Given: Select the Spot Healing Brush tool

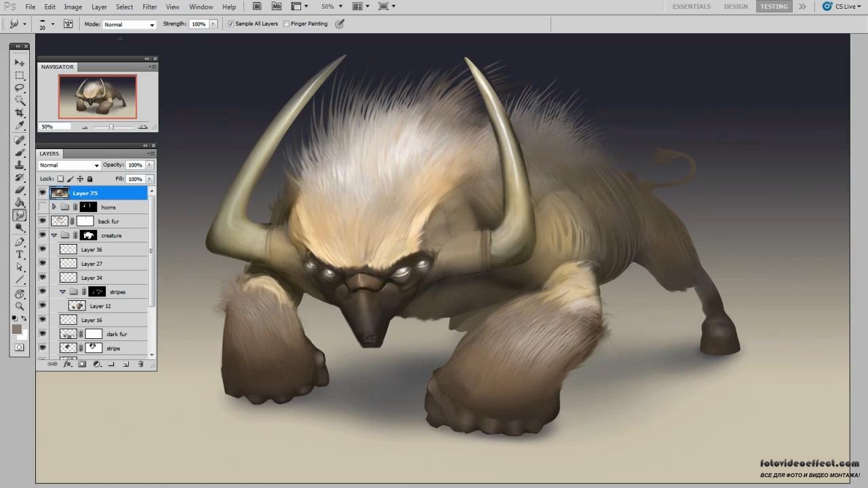Looking at the screenshot, I should click(20, 140).
